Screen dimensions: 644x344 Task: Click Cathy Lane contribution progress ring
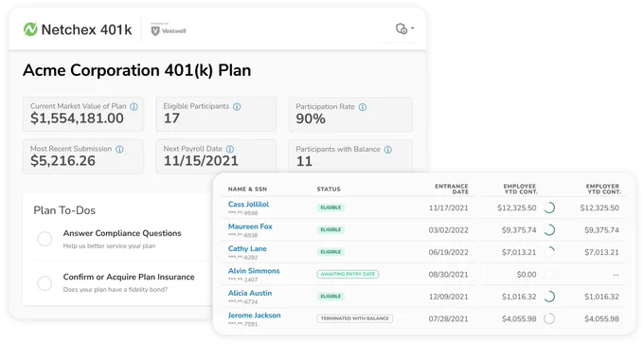pos(549,252)
